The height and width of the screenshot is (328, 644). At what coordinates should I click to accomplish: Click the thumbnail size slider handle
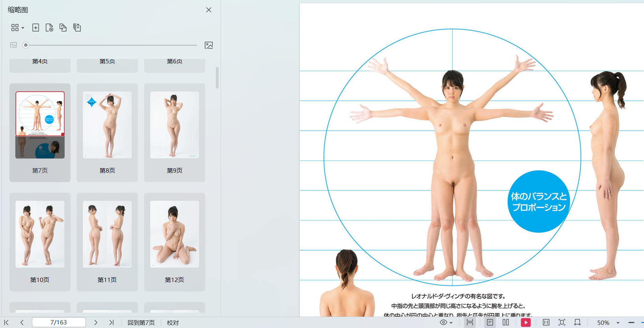(x=26, y=45)
